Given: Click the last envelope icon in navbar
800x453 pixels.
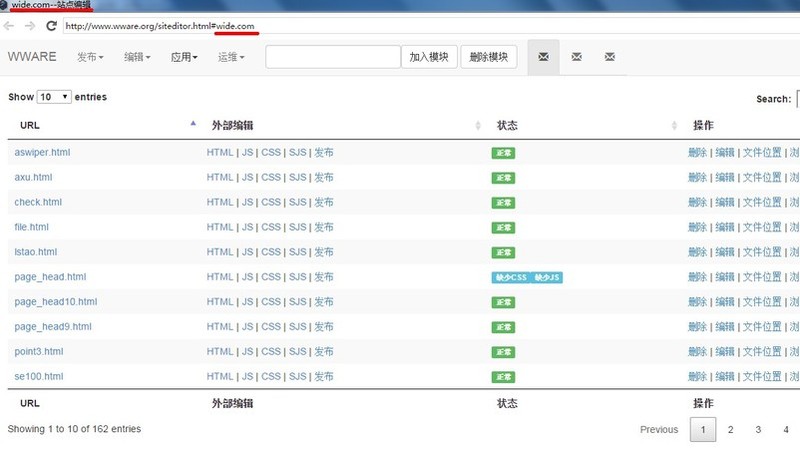Looking at the screenshot, I should point(609,57).
